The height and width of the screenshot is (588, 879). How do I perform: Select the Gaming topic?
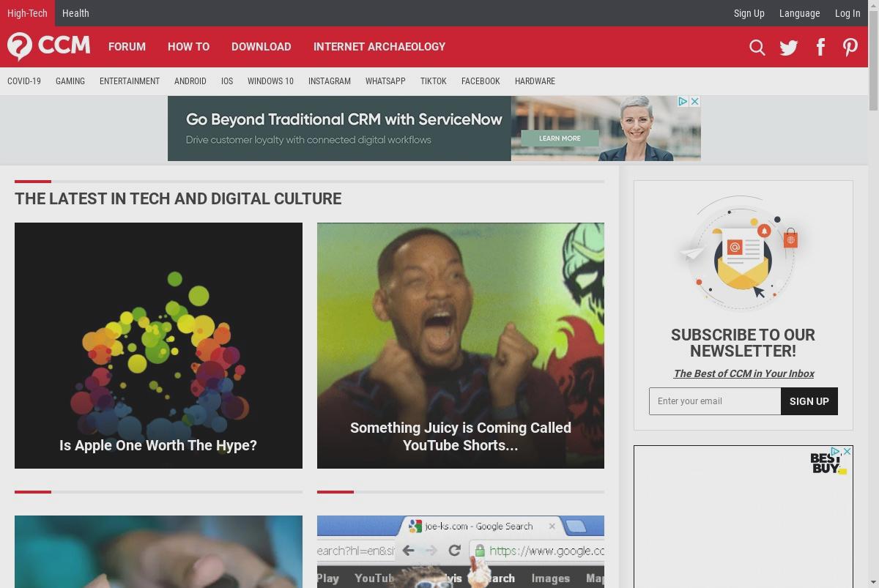click(x=70, y=81)
